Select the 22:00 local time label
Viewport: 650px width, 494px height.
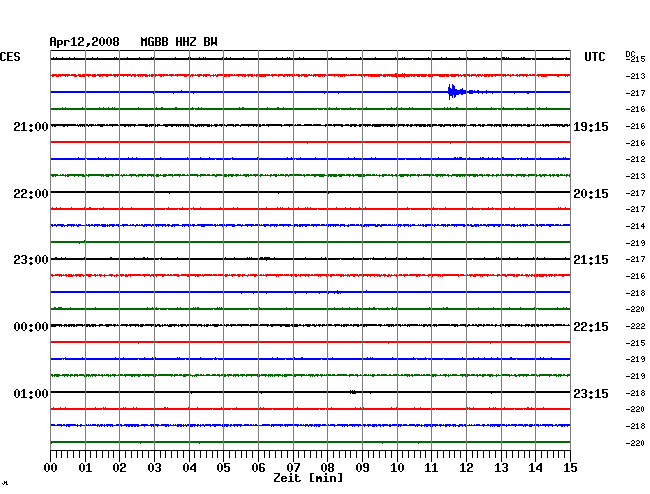[x=31, y=194]
